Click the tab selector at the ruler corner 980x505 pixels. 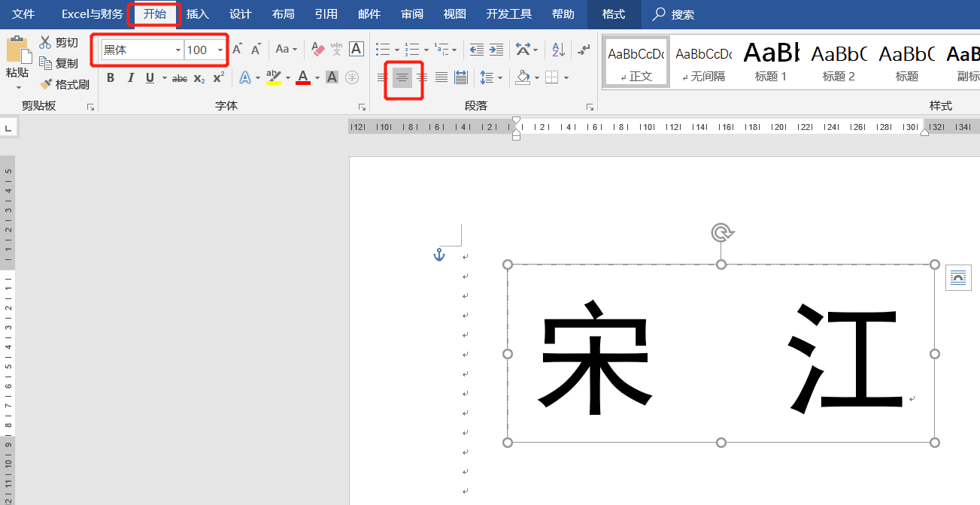click(x=8, y=129)
